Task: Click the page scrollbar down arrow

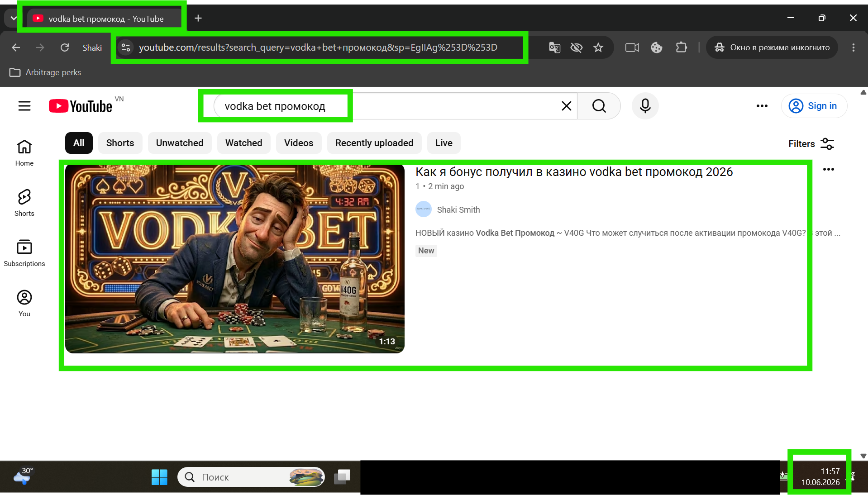Action: pos(863,456)
